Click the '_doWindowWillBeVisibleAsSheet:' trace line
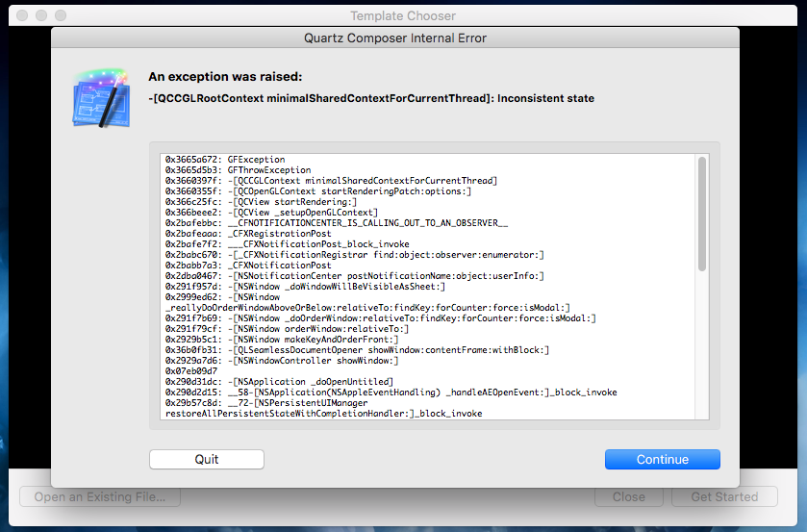The height and width of the screenshot is (532, 807). tap(305, 287)
